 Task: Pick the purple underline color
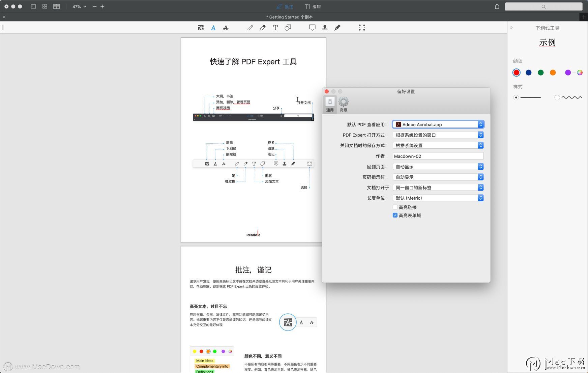click(568, 73)
